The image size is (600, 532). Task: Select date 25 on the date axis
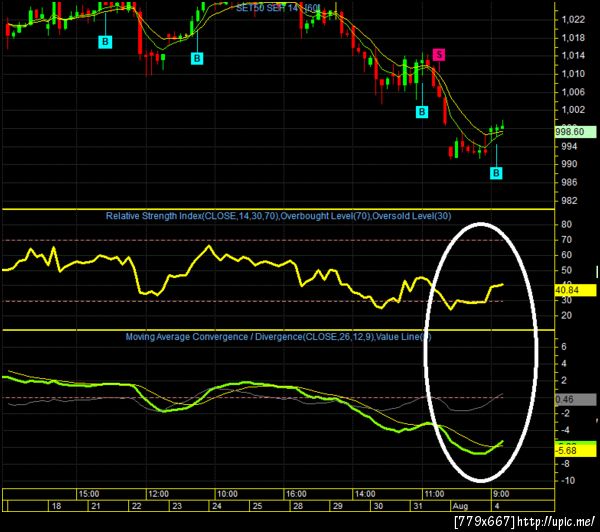pyautogui.click(x=257, y=506)
